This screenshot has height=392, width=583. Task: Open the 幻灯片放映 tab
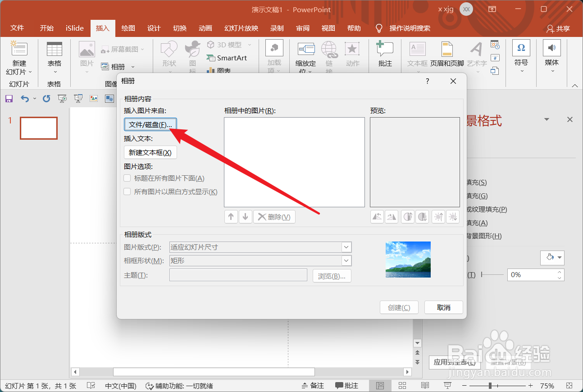click(x=241, y=28)
